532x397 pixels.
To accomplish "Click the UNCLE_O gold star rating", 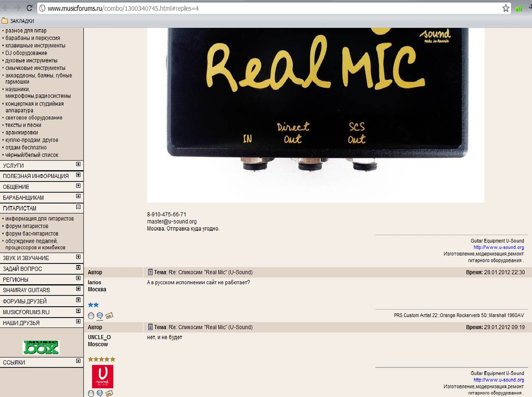I will (x=101, y=359).
